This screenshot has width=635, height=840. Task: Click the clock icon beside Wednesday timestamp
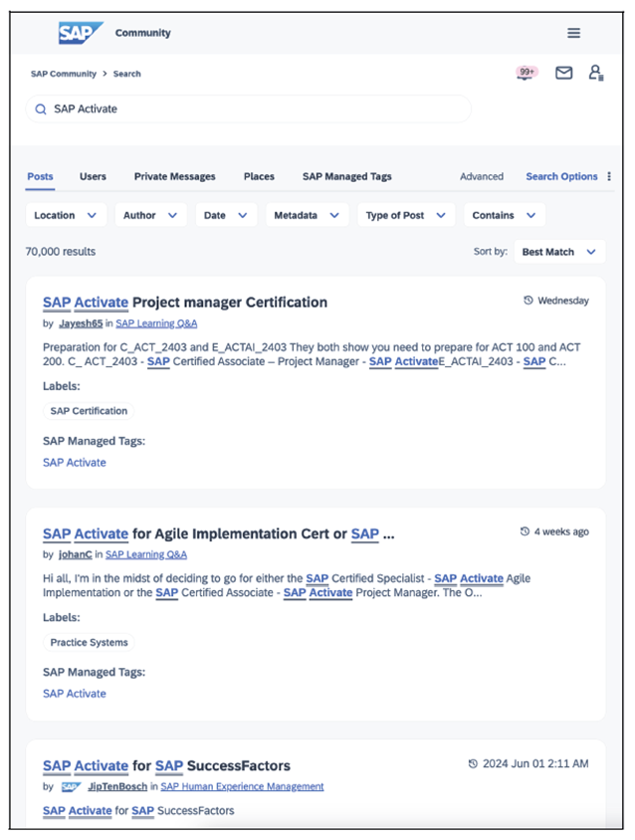point(529,299)
